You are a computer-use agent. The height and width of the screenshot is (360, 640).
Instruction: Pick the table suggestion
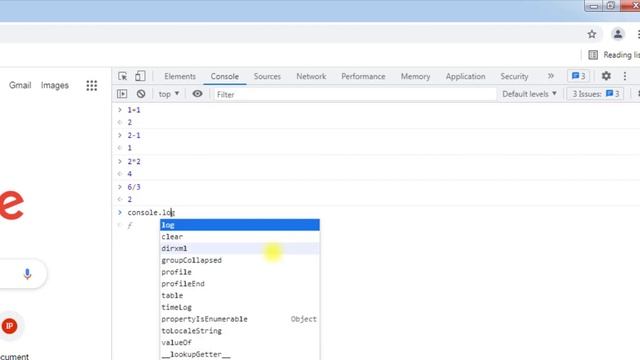point(240,296)
